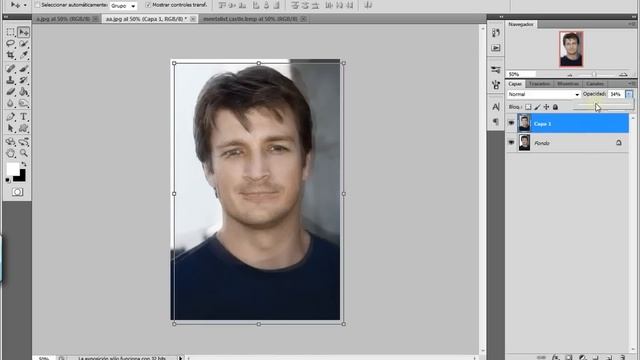The image size is (640, 360).
Task: Select the Clone Stamp tool
Action: coord(11,80)
